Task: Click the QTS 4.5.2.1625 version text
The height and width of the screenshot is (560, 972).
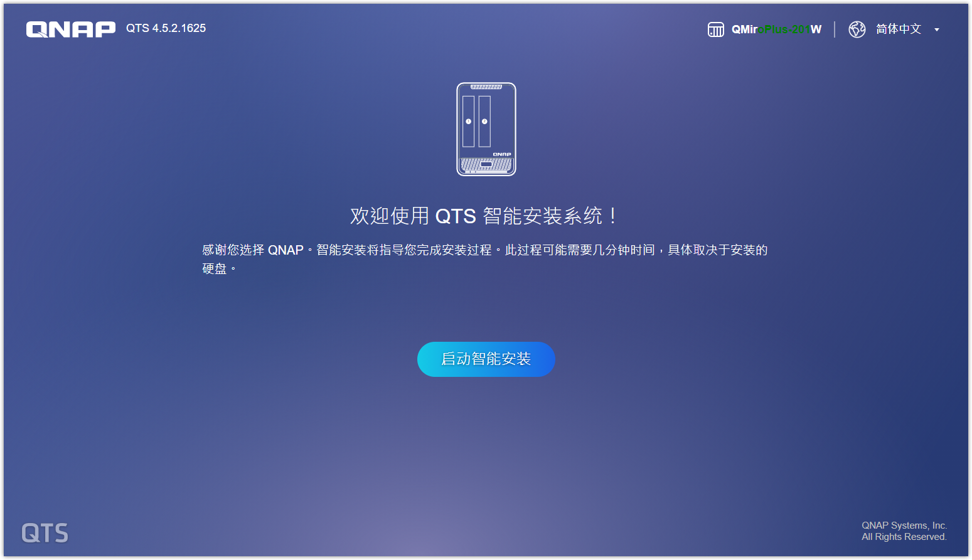Action: pos(166,28)
